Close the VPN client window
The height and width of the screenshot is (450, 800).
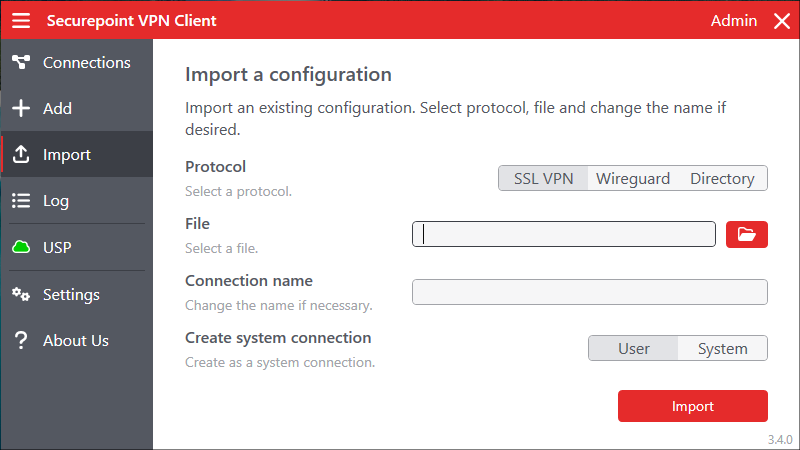[x=782, y=21]
